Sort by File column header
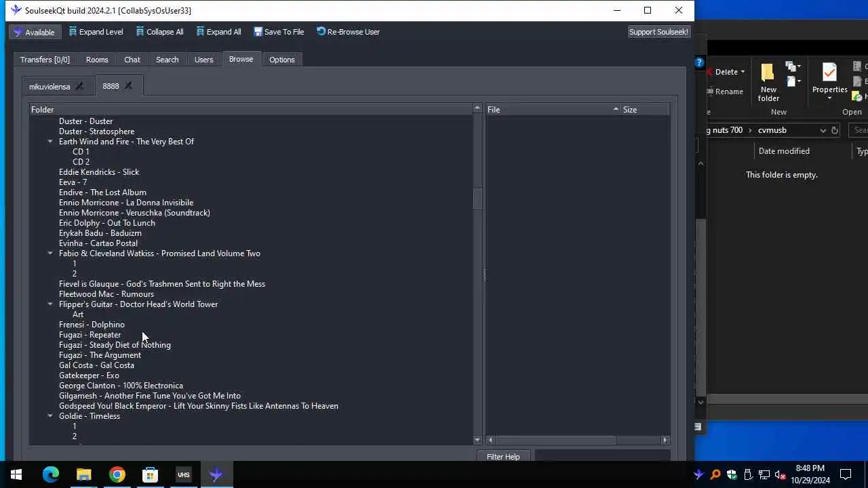Screen dimensions: 868x488 [x=553, y=109]
